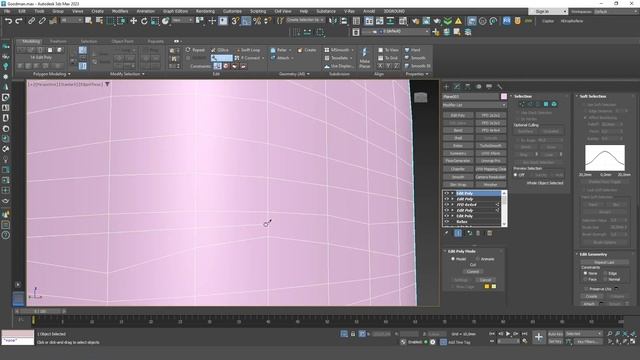Viewport: 640px width, 360px height.
Task: Open the Utilities wrench panel tab
Action: (500, 87)
